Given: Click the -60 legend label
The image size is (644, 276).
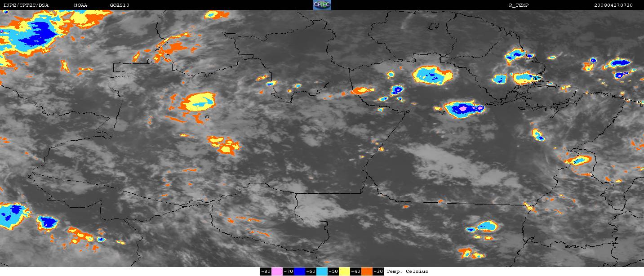Looking at the screenshot, I should coord(311,271).
